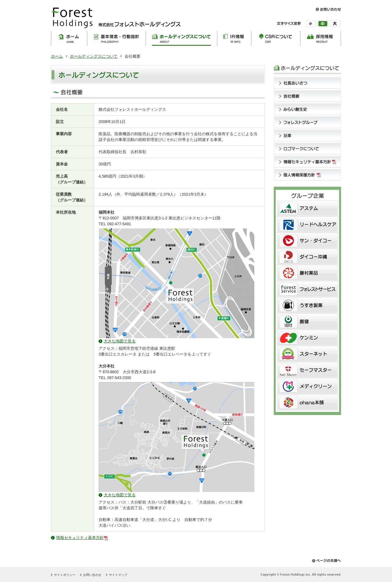Open ロゴマークについて sidebar item
This screenshot has height=582, width=392.
pyautogui.click(x=307, y=149)
